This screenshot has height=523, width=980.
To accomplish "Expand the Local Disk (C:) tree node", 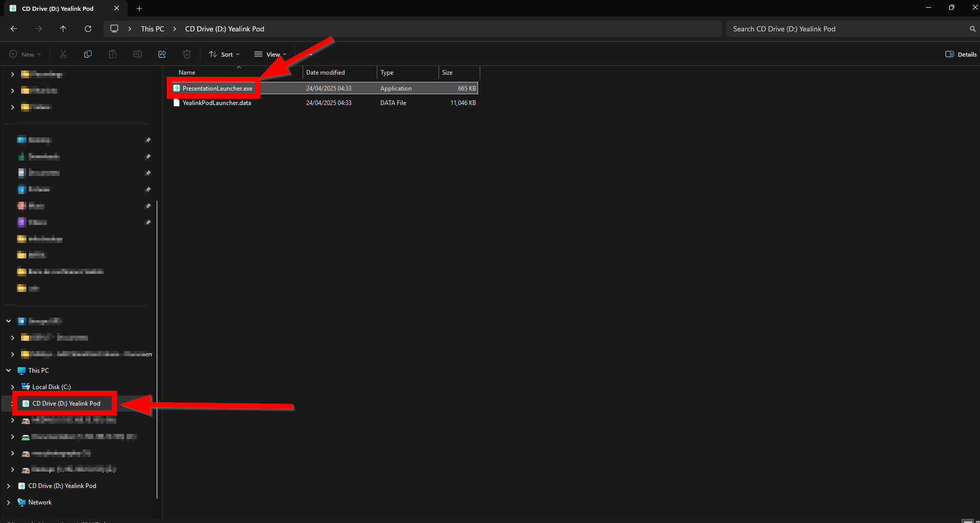I will tap(13, 387).
